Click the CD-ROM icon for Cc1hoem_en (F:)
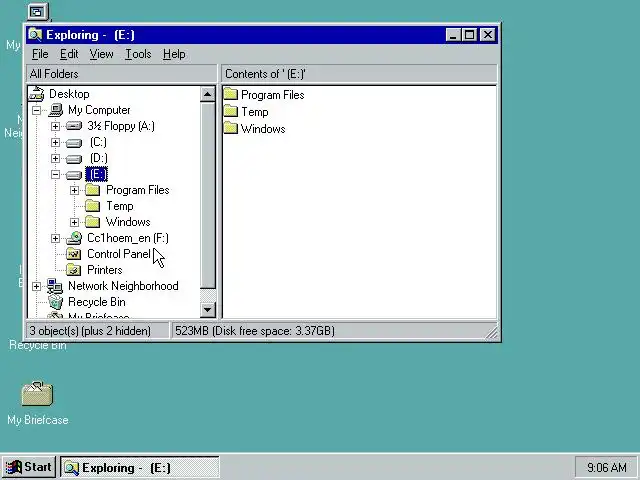The width and height of the screenshot is (640, 480). [x=74, y=238]
